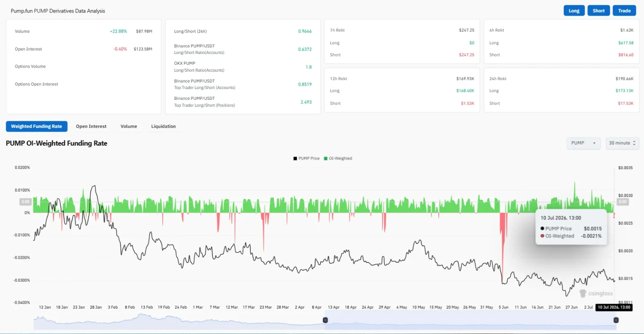Viewport: 644px width, 334px height.
Task: Click the OKX PUMP ratio value 1.8
Action: [x=309, y=67]
